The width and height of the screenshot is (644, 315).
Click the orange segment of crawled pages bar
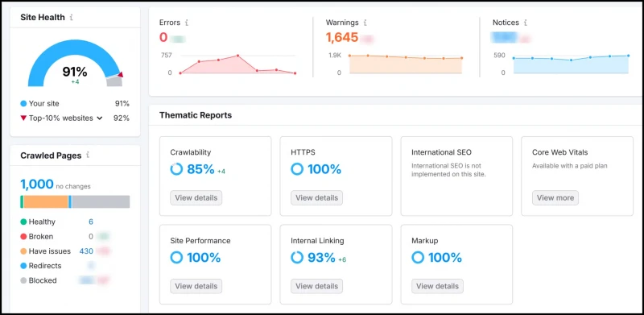pos(46,202)
